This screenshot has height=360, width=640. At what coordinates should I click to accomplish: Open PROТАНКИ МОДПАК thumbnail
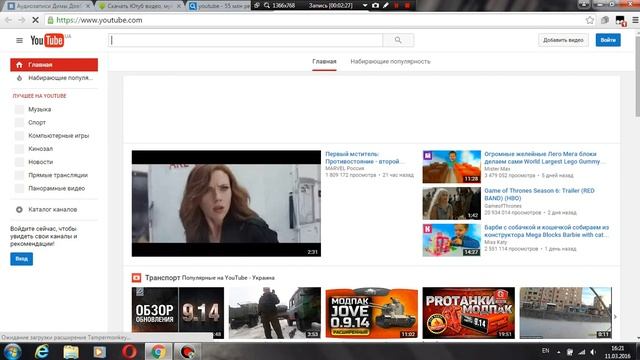(x=469, y=313)
